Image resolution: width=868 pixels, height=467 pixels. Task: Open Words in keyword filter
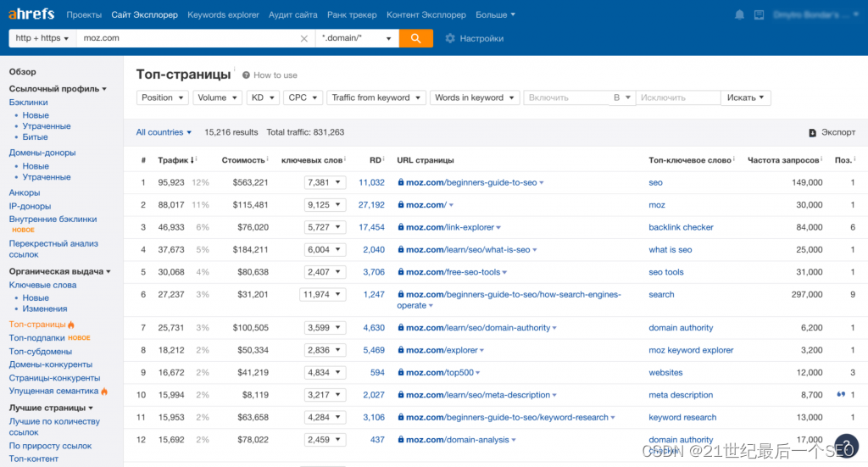[x=475, y=97]
